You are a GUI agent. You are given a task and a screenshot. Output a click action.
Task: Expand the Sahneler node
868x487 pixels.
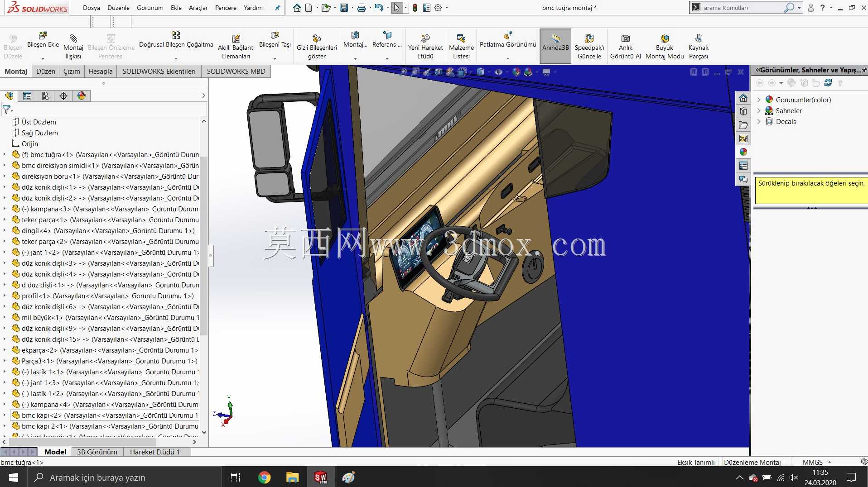pos(759,110)
